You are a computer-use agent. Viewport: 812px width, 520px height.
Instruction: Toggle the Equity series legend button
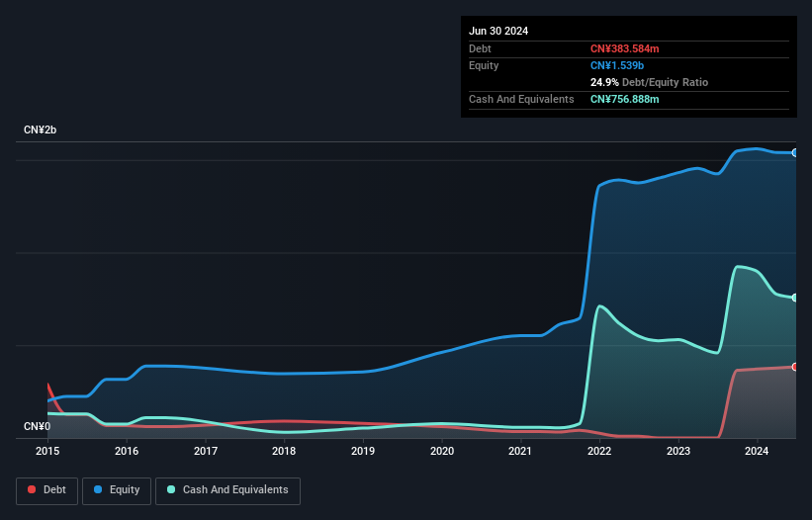(x=117, y=490)
